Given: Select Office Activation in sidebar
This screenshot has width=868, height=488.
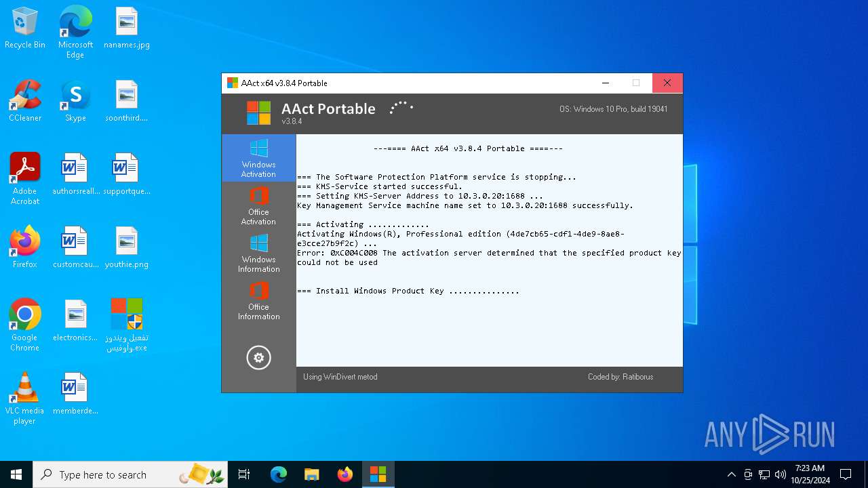Looking at the screenshot, I should point(258,205).
